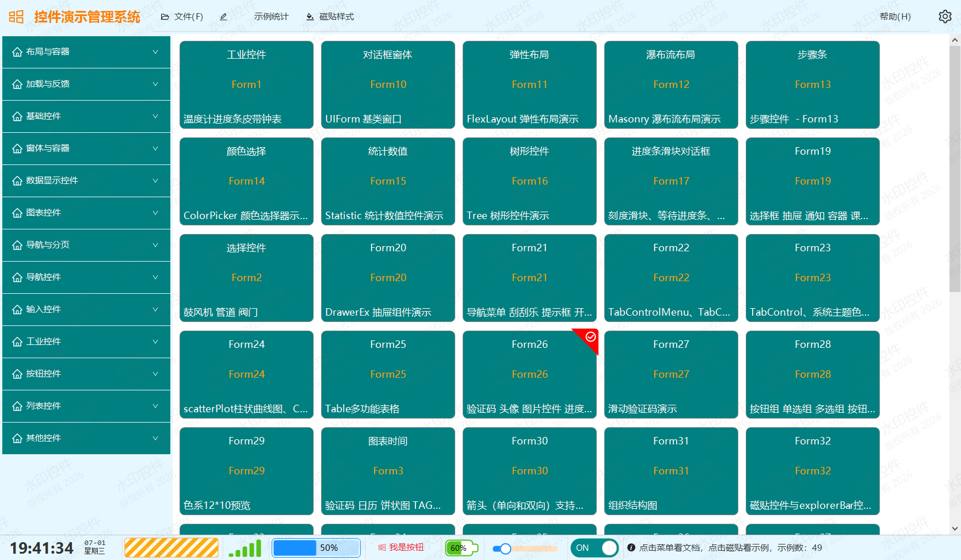
Task: Expand the 窗体与容器 chevron
Action: point(155,148)
